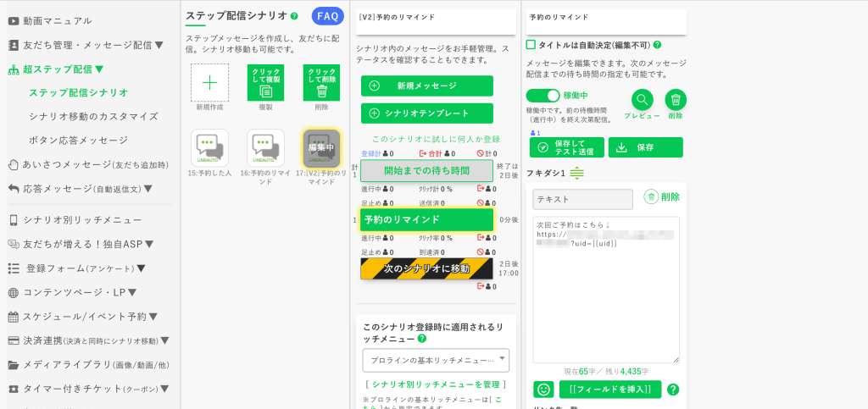Image resolution: width=868 pixels, height=409 pixels.
Task: Select scenario 15:予約した人 thumbnail
Action: point(210,148)
